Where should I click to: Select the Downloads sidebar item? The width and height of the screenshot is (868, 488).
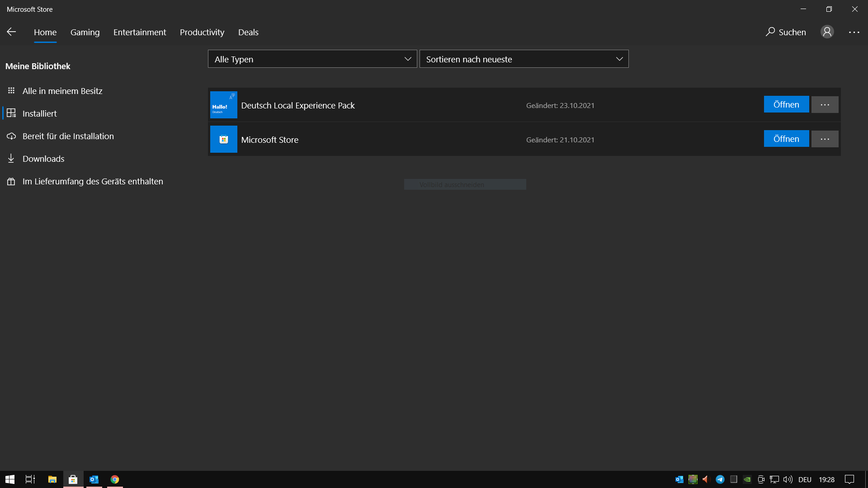tap(43, 159)
